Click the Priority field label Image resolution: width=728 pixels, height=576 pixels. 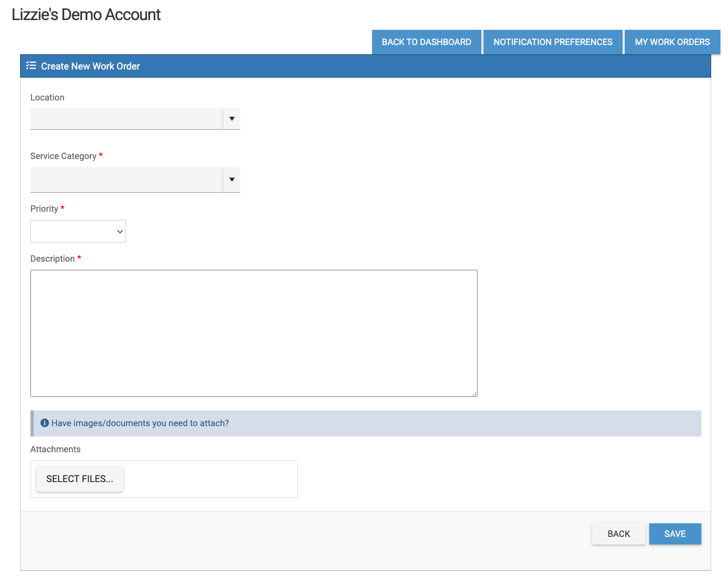tap(44, 208)
